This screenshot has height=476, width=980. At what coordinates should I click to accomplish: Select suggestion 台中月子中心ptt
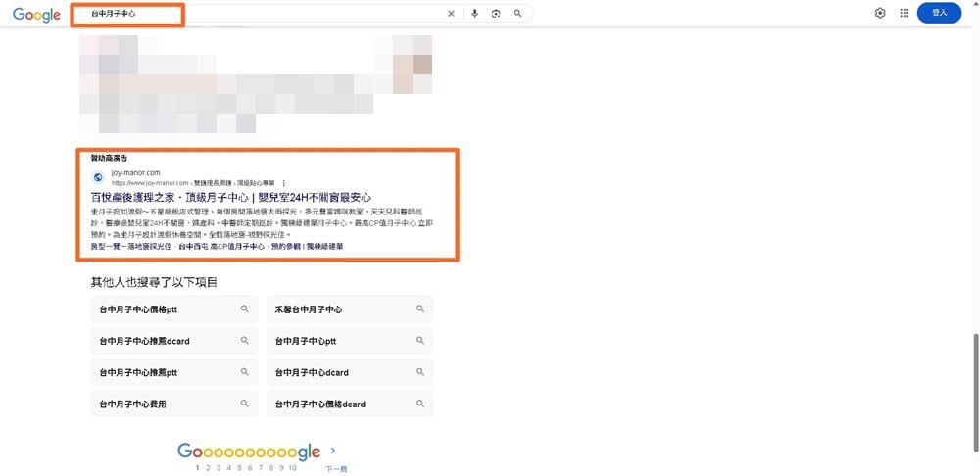pos(350,341)
